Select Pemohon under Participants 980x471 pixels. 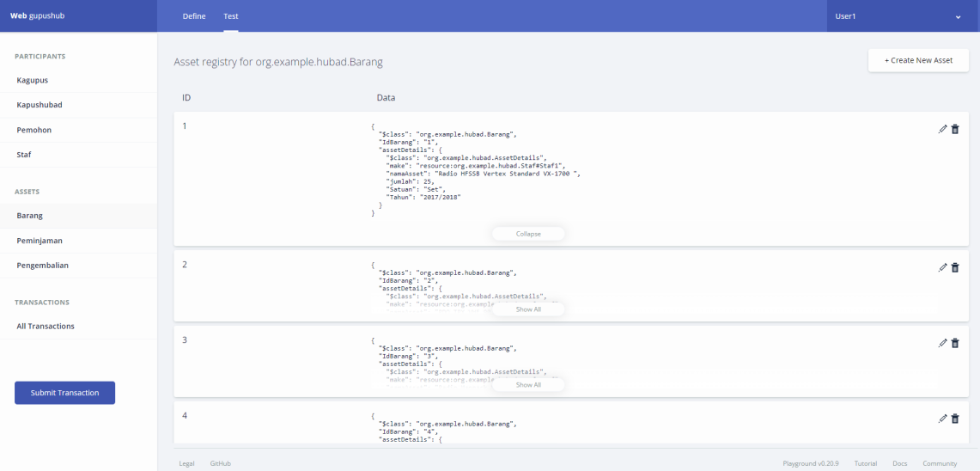(34, 130)
